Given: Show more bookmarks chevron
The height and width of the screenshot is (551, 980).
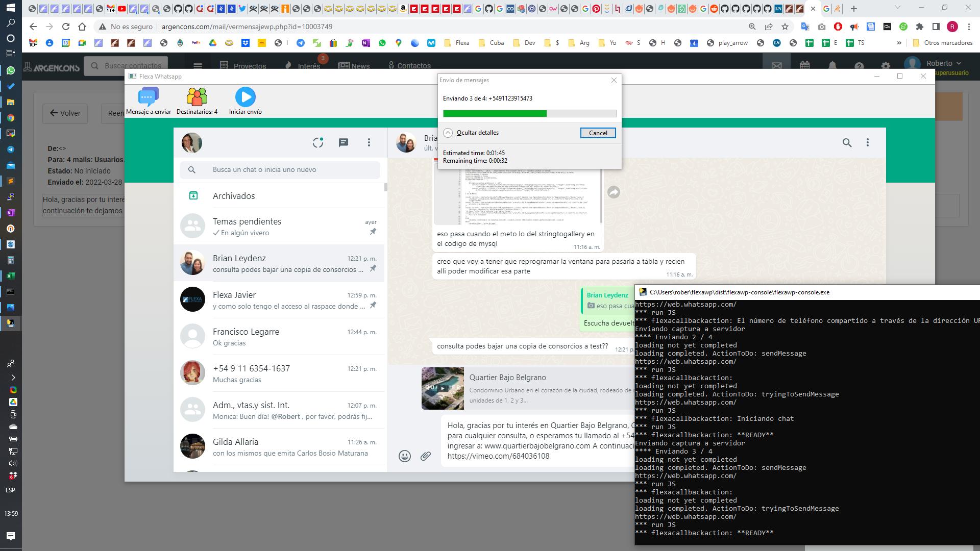Looking at the screenshot, I should (x=899, y=43).
